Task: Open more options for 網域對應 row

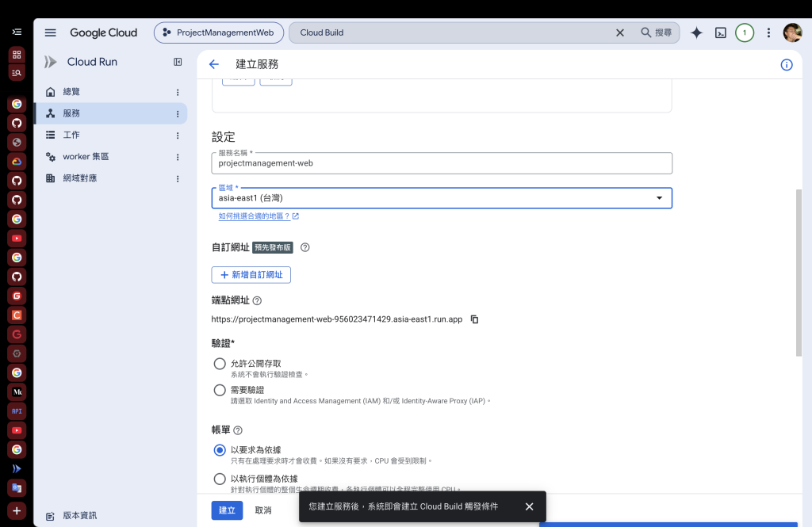Action: click(178, 178)
